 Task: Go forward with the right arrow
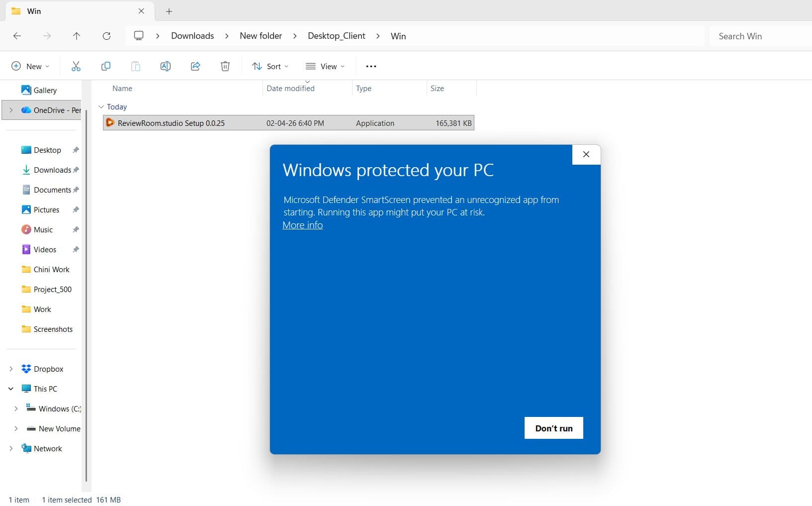point(47,36)
